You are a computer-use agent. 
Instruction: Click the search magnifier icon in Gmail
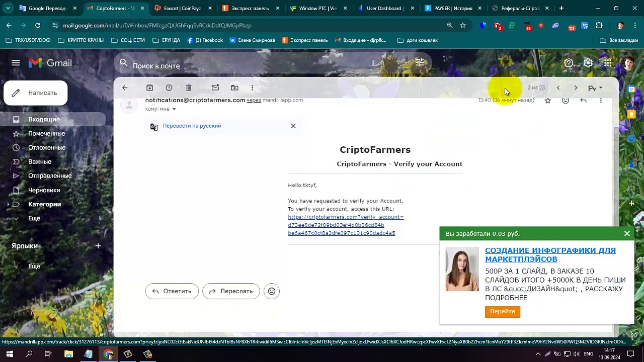(x=124, y=63)
